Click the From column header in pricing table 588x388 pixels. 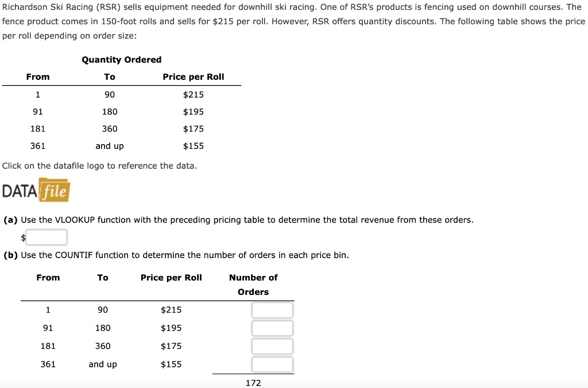click(38, 76)
